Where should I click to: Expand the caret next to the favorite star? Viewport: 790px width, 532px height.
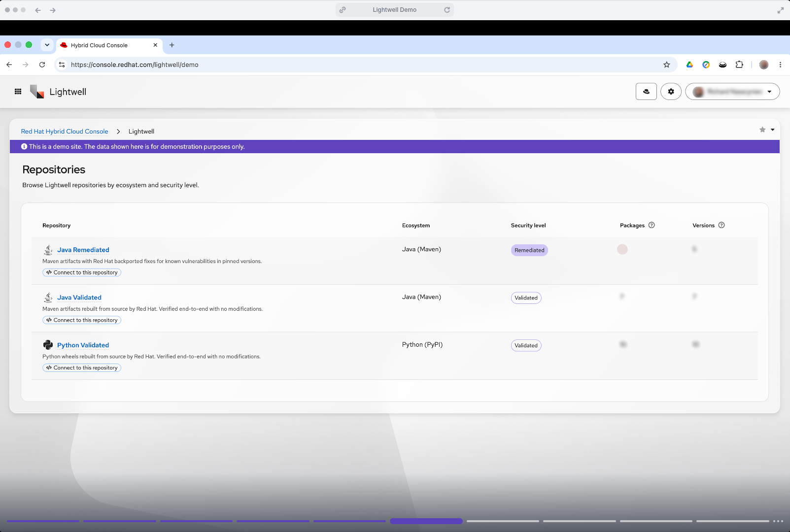pyautogui.click(x=773, y=130)
